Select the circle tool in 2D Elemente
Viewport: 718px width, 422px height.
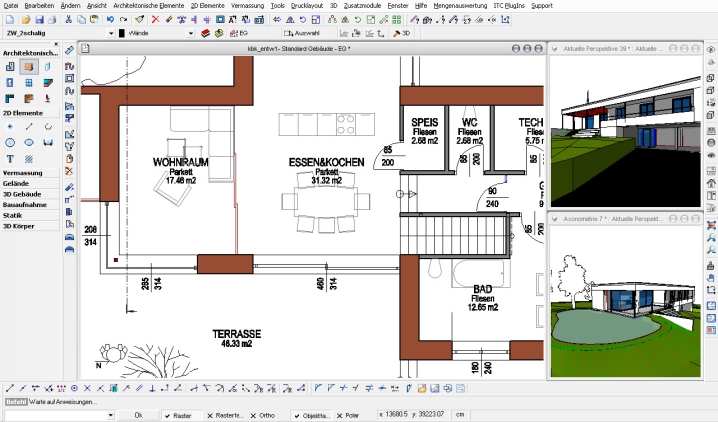[x=10, y=143]
